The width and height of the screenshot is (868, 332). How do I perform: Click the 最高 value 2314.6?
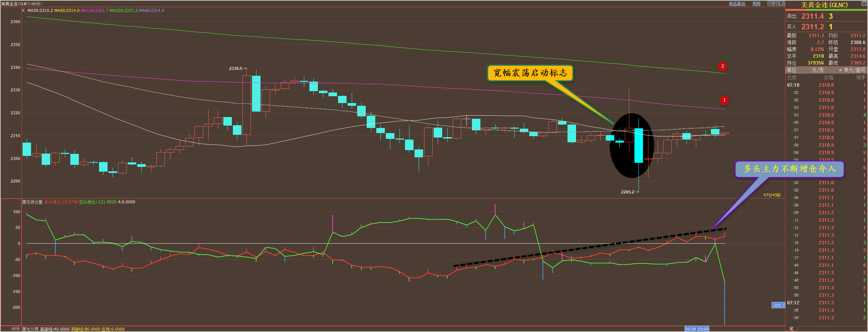[x=858, y=56]
